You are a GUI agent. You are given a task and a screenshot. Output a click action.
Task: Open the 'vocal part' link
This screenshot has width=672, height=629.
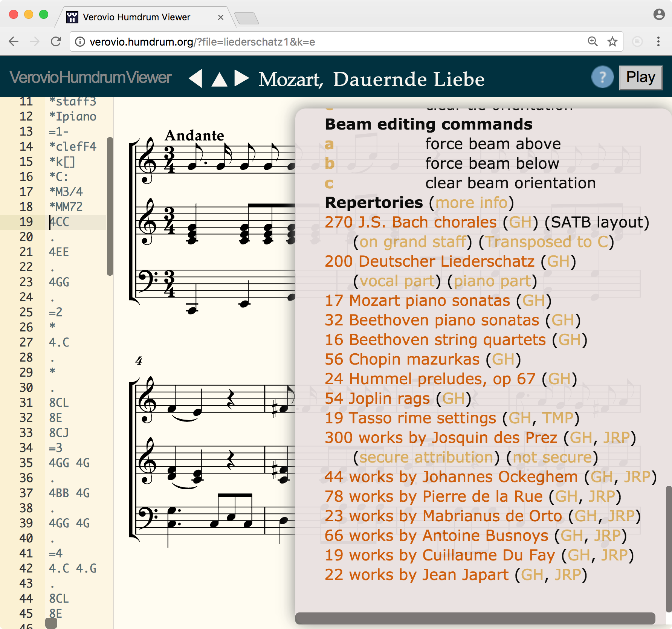(397, 281)
